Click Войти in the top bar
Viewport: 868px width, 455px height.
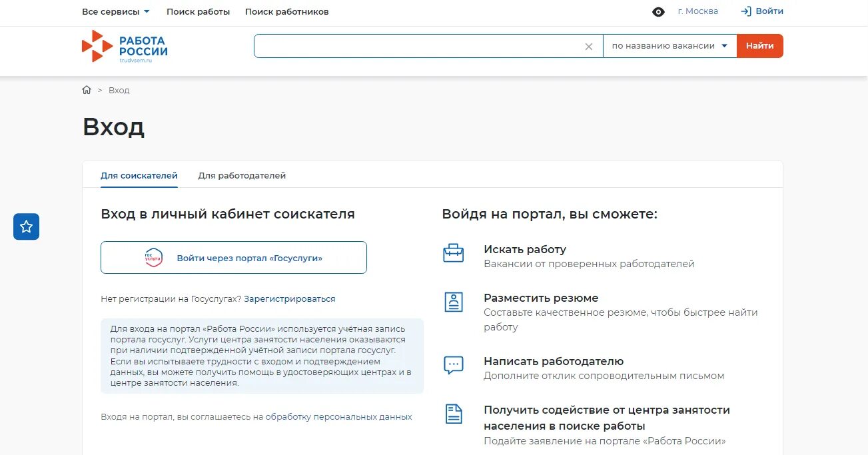tap(762, 11)
